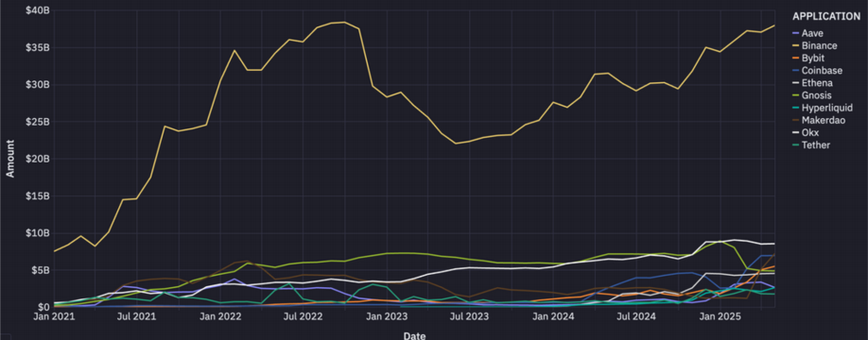This screenshot has width=868, height=340.
Task: Toggle the Binance series in legend
Action: click(x=814, y=45)
